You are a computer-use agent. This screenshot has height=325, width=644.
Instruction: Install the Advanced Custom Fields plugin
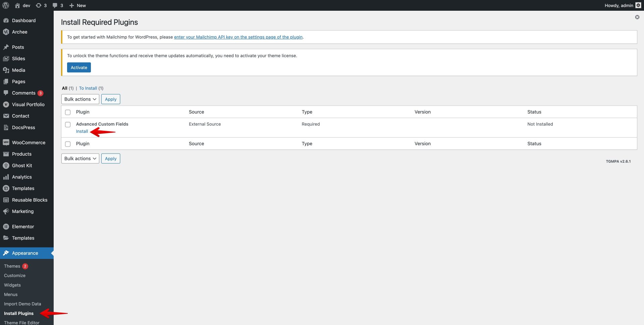pyautogui.click(x=82, y=131)
